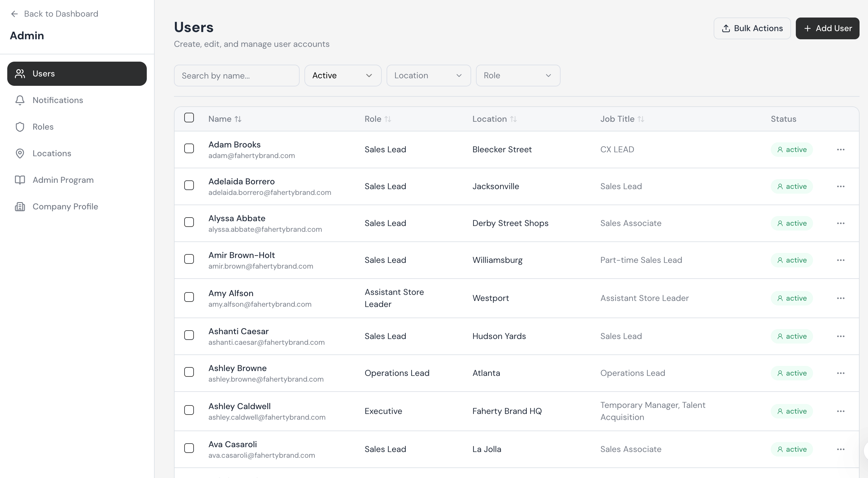Open the Users section in sidebar
Image resolution: width=868 pixels, height=478 pixels.
tap(77, 73)
